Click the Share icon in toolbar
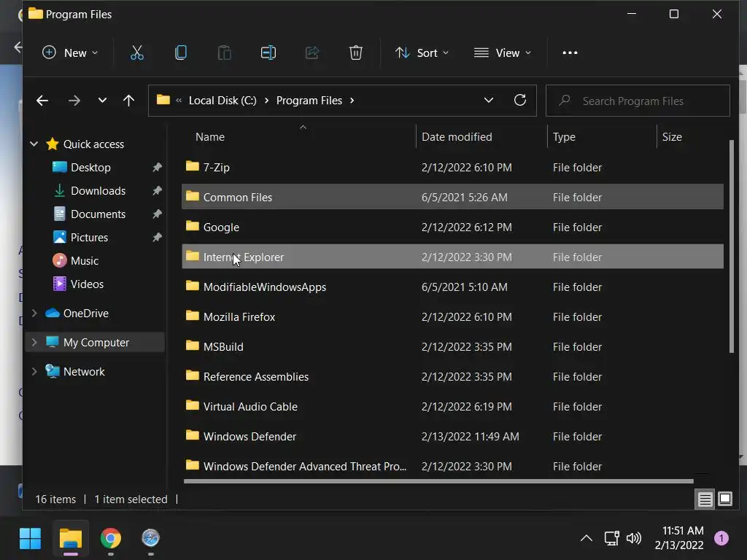747x560 pixels. pyautogui.click(x=312, y=52)
